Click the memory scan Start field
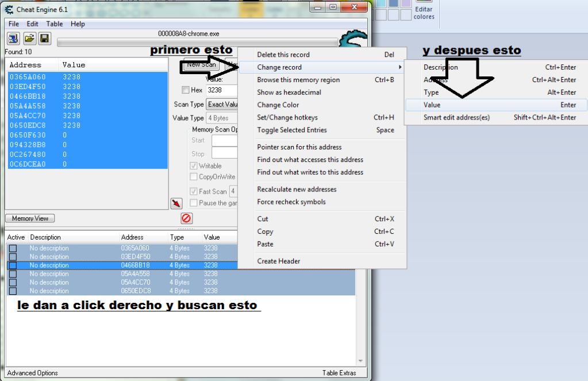Screen dimensions: 588x381 coord(225,140)
